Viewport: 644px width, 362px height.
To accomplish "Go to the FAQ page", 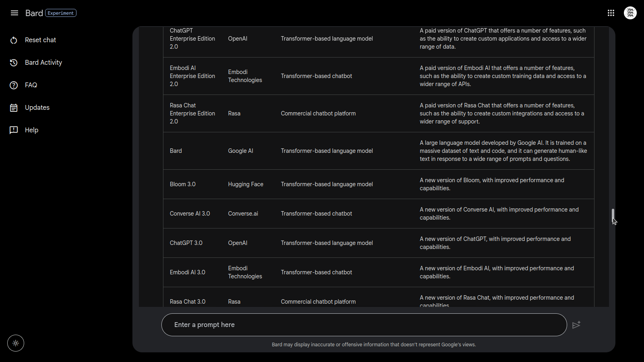I will click(x=31, y=85).
